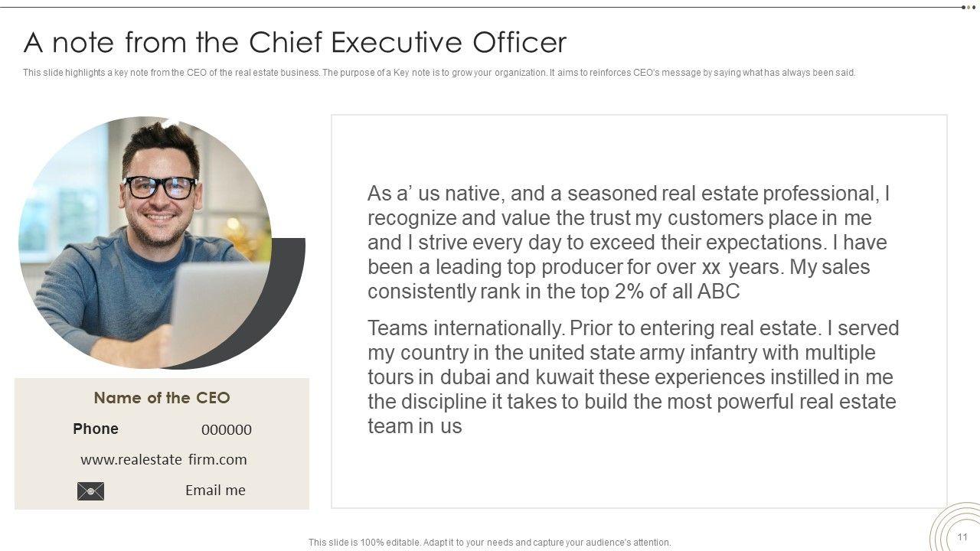Click the three dots at top-right corner
980x551 pixels.
click(x=969, y=7)
